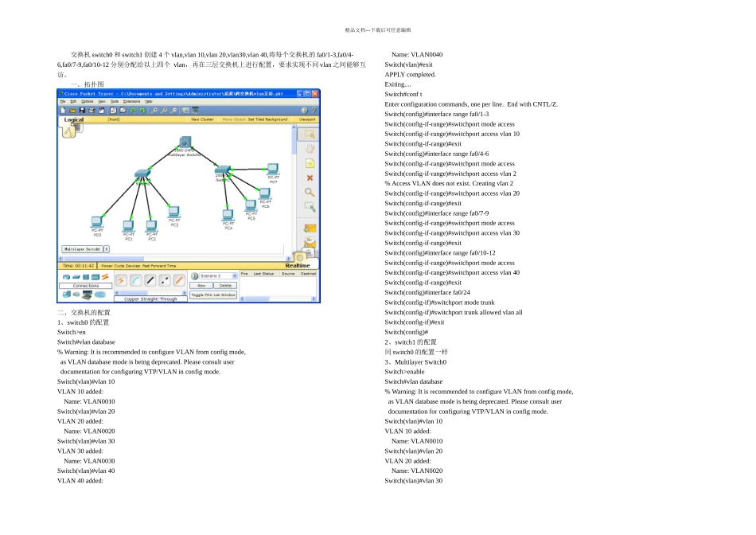Screen dimensions: 756x535
Task: Select Switches category in device box
Action: click(x=76, y=277)
